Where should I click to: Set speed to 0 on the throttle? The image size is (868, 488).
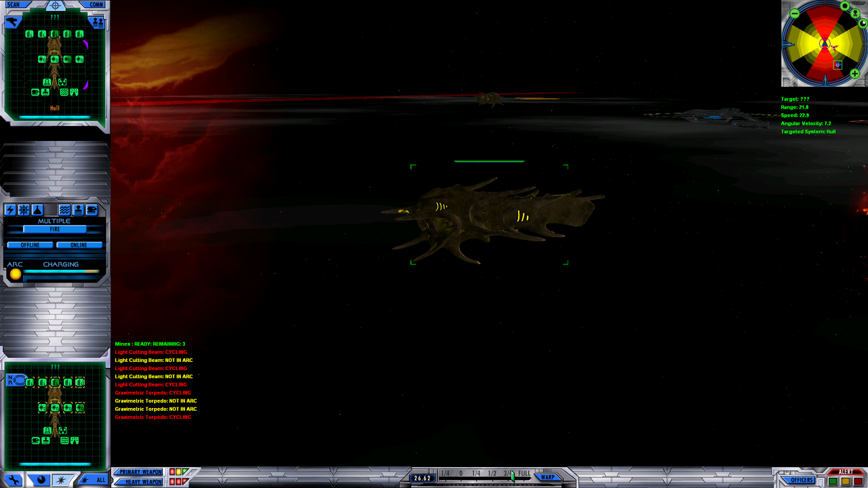[x=461, y=473]
